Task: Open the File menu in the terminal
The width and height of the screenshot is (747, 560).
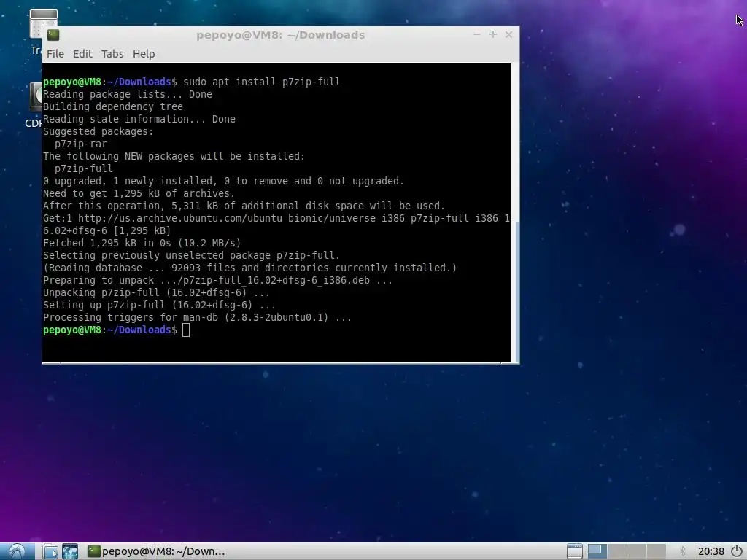Action: pyautogui.click(x=55, y=54)
